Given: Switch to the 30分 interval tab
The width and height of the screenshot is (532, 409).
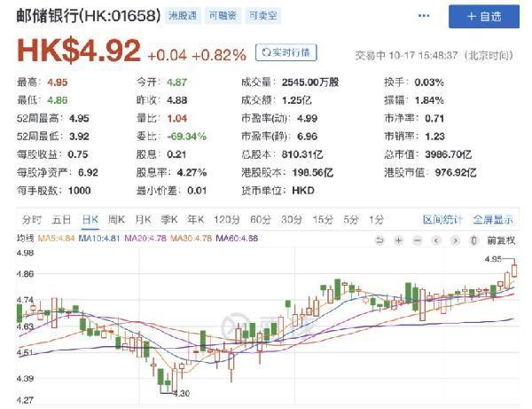Looking at the screenshot, I should click(292, 220).
